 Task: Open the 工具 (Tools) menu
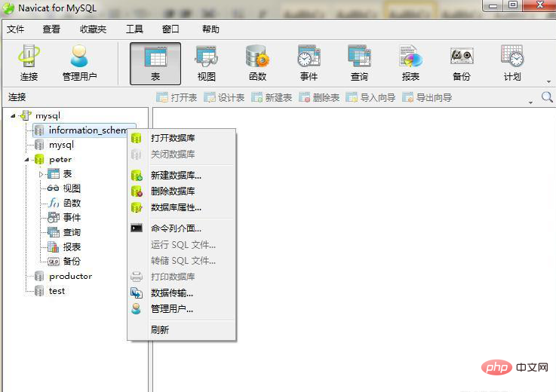tap(135, 29)
